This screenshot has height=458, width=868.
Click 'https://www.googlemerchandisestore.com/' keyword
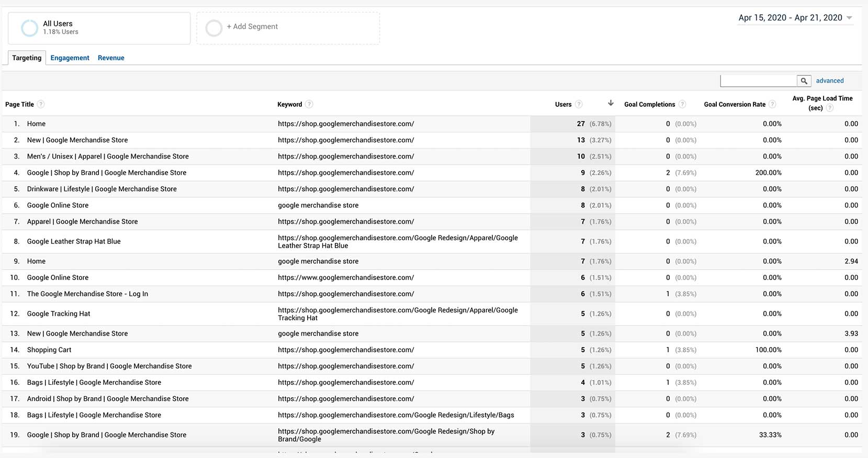[346, 277]
